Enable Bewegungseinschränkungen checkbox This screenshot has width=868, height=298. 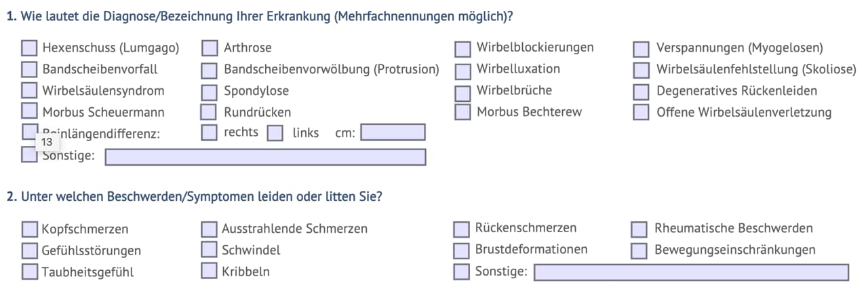coord(639,250)
